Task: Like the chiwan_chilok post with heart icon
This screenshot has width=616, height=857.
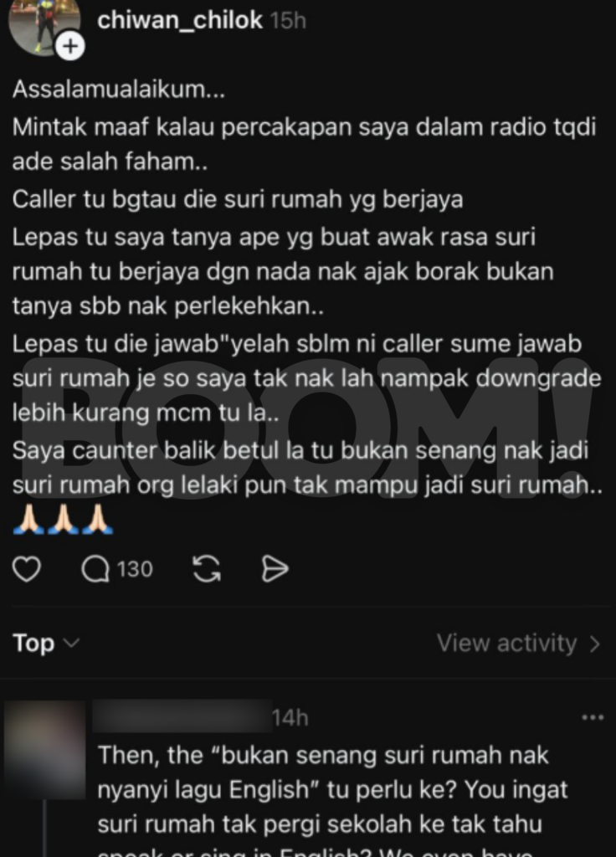Action: pyautogui.click(x=27, y=569)
